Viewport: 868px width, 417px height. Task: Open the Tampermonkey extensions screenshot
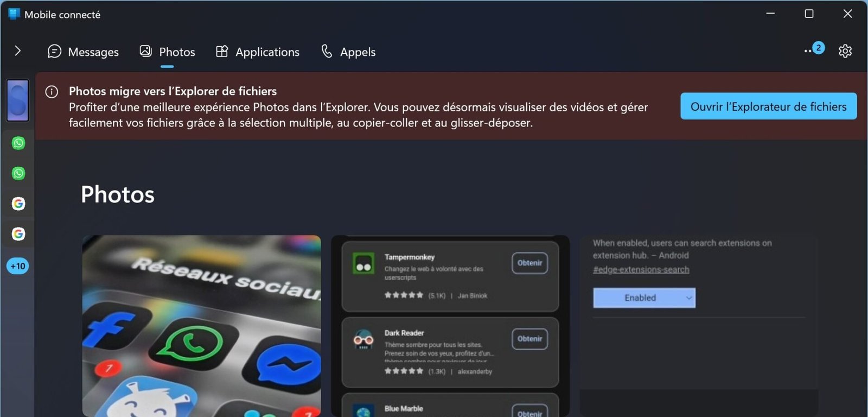point(450,326)
